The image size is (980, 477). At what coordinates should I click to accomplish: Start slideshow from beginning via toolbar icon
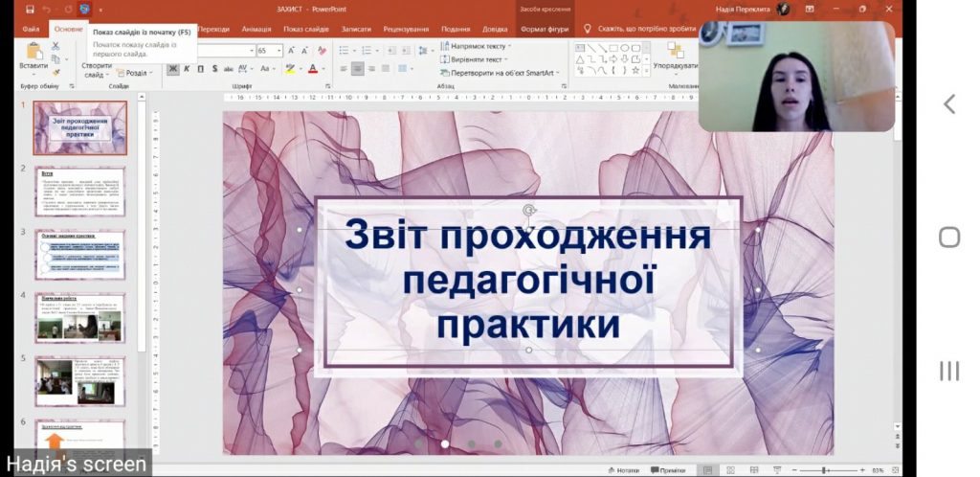click(84, 9)
